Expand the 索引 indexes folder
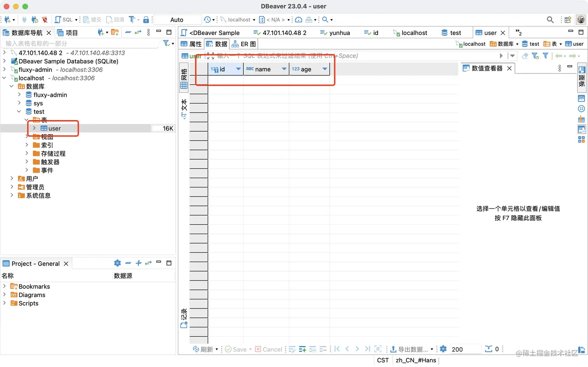Image resolution: width=588 pixels, height=367 pixels. pos(27,145)
